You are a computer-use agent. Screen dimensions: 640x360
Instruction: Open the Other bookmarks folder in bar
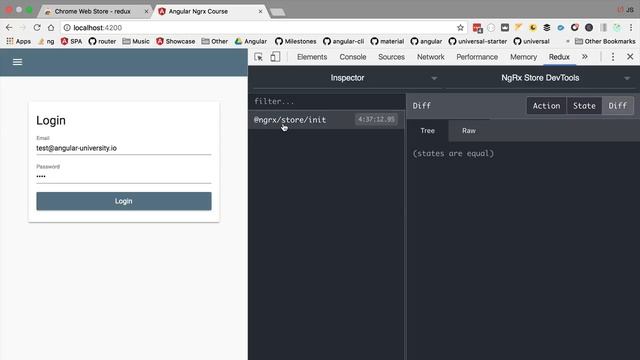(x=215, y=41)
